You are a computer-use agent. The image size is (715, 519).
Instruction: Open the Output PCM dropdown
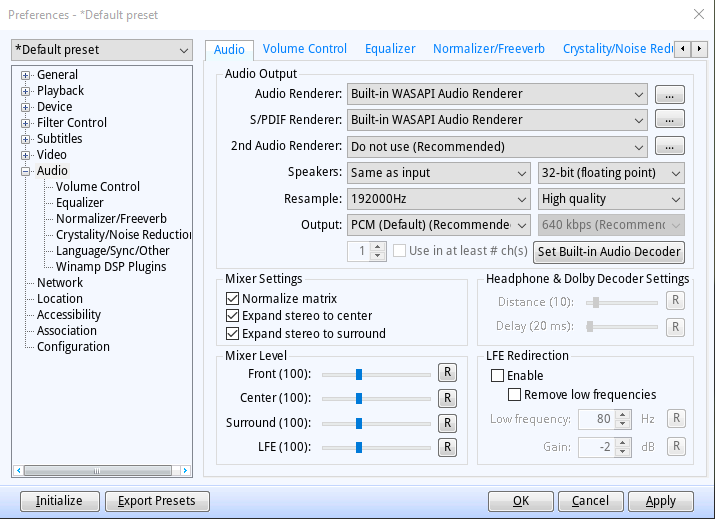[439, 225]
